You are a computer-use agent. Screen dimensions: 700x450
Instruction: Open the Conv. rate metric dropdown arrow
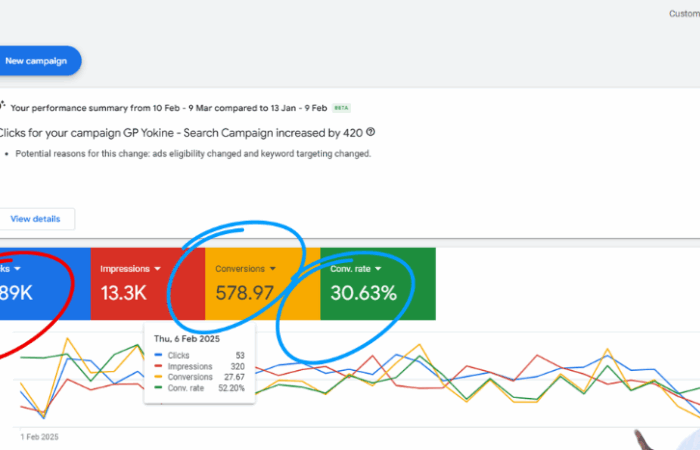point(379,269)
